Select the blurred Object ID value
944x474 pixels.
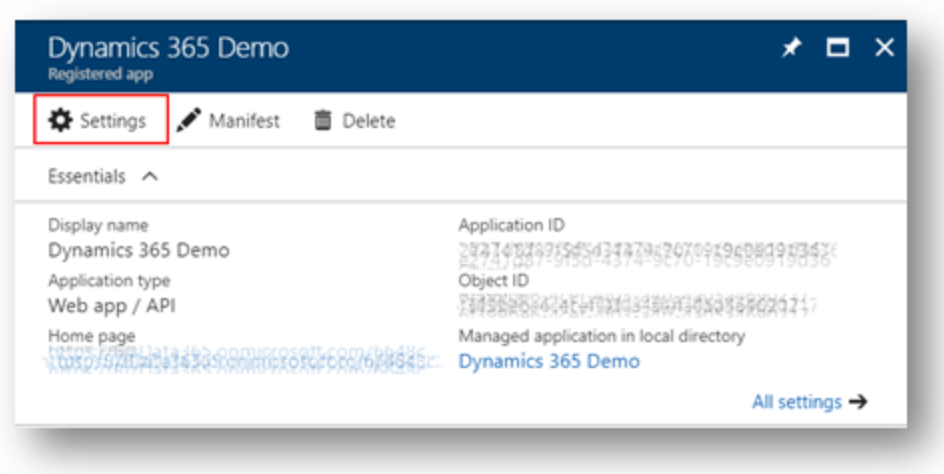(638, 305)
